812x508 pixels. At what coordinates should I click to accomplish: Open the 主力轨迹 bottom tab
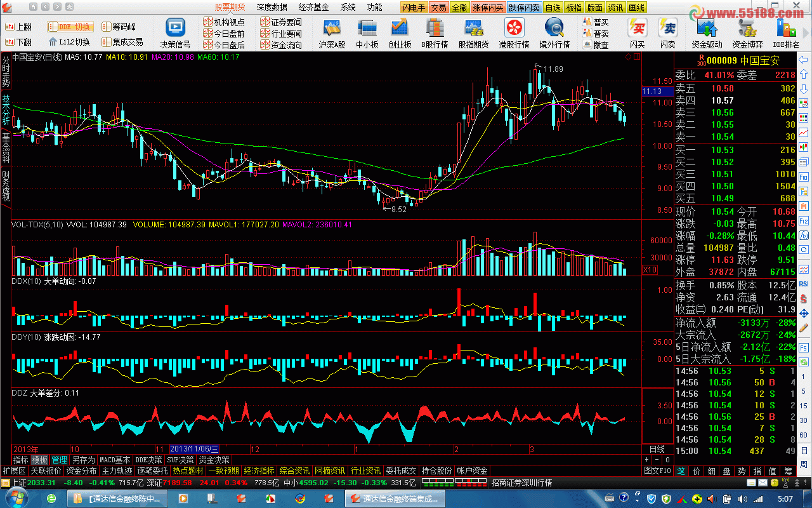(117, 471)
